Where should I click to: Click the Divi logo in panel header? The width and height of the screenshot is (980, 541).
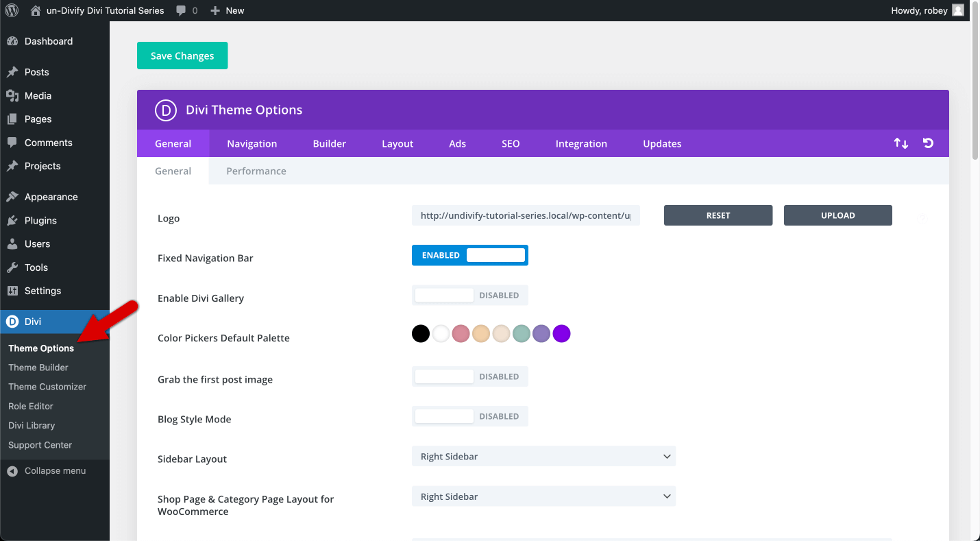[x=166, y=110]
